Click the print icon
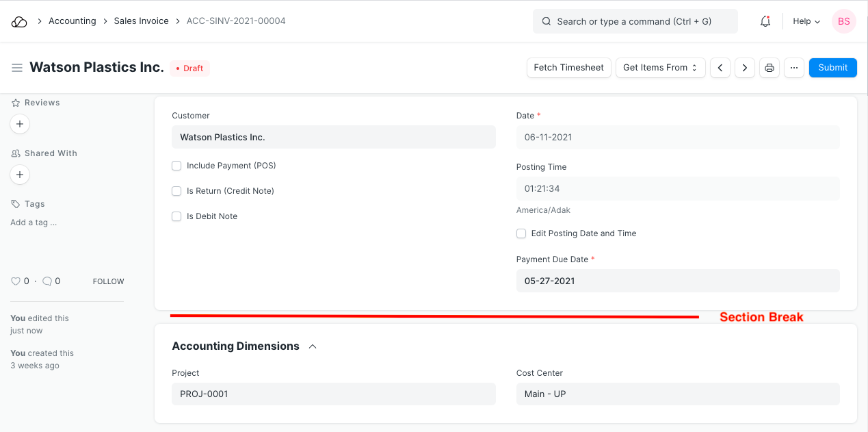 coord(770,68)
